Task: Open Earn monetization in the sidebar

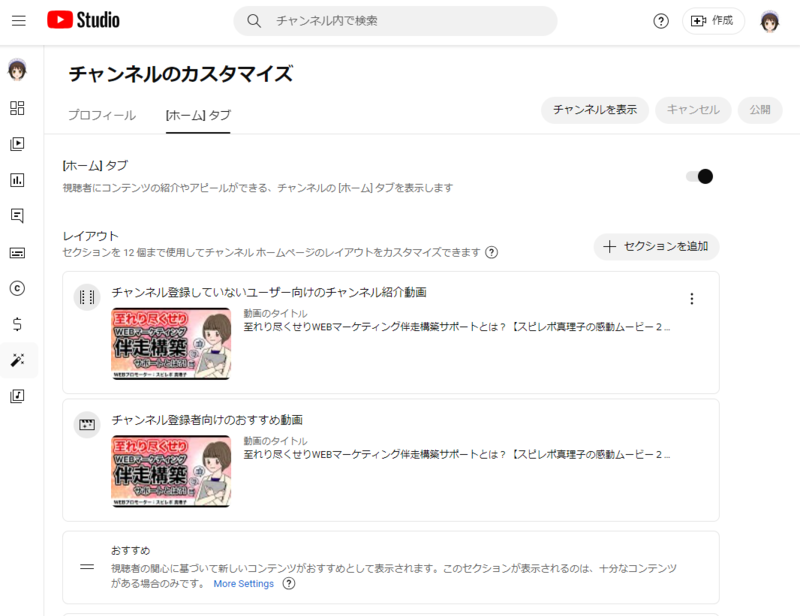Action: 17,324
